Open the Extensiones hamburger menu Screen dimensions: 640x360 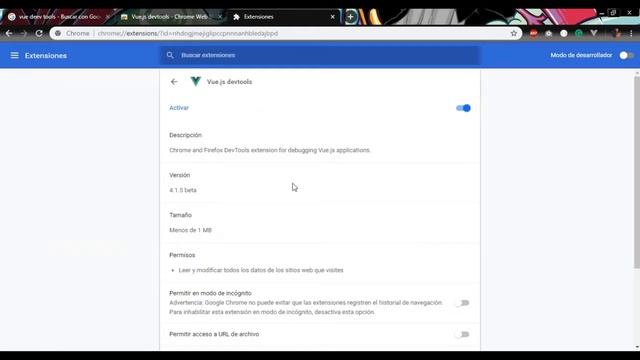click(x=14, y=56)
